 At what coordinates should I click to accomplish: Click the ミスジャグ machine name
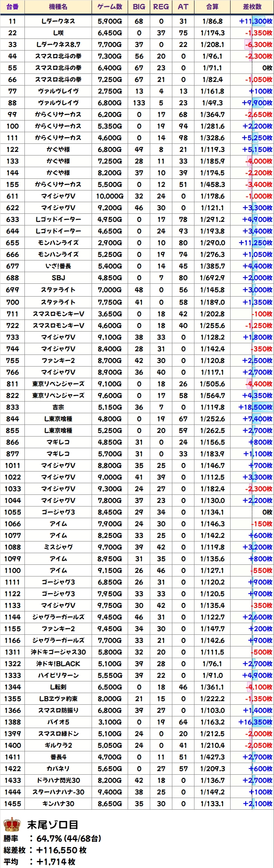click(58, 547)
